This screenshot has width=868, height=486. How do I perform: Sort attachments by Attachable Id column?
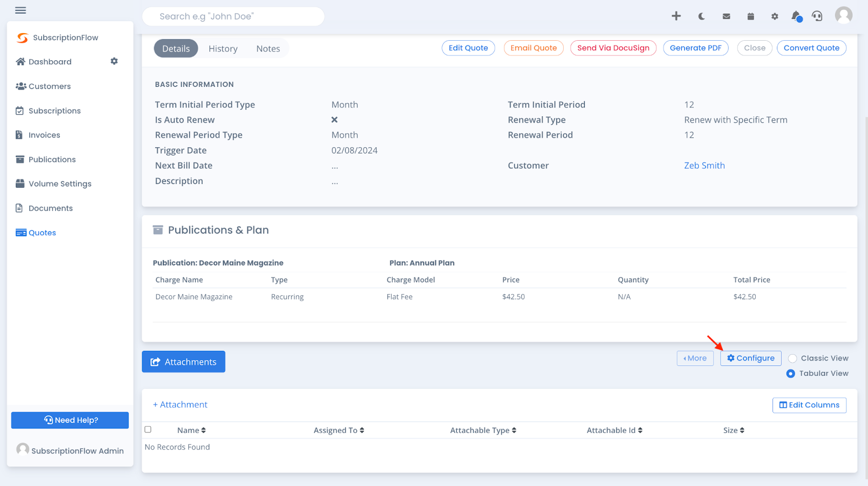(615, 430)
